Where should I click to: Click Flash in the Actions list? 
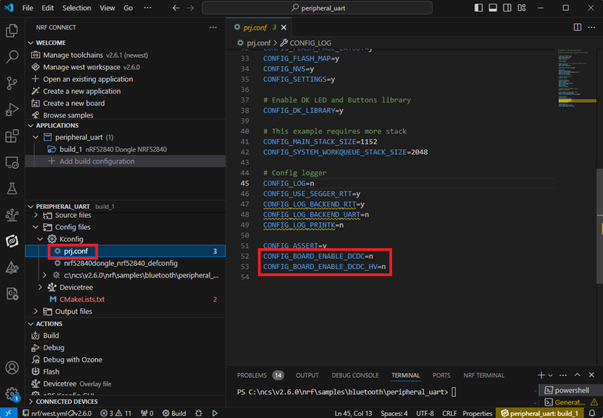(x=51, y=371)
